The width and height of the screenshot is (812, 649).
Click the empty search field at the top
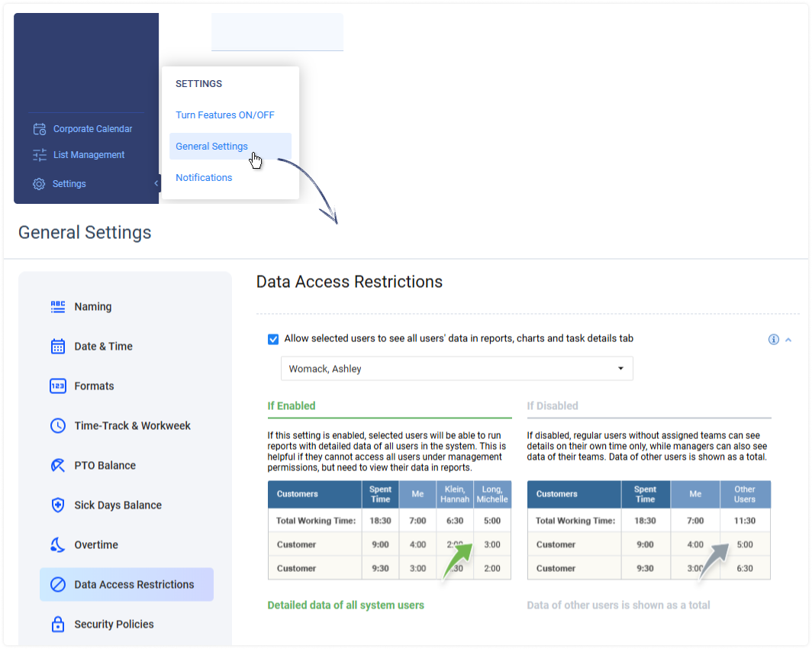[x=277, y=32]
